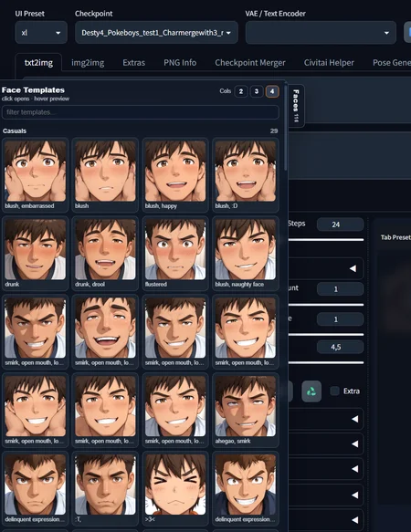Set template columns to 4
Image resolution: width=411 pixels, height=532 pixels.
(272, 91)
